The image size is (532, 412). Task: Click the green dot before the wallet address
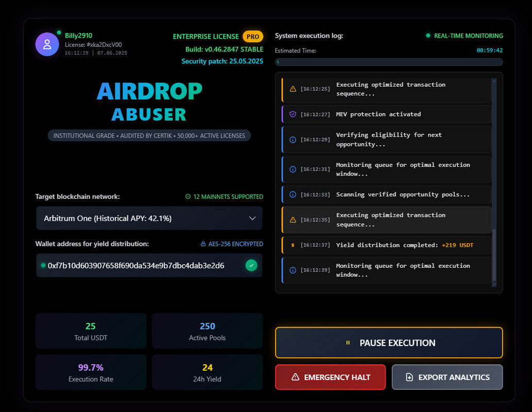coord(43,265)
